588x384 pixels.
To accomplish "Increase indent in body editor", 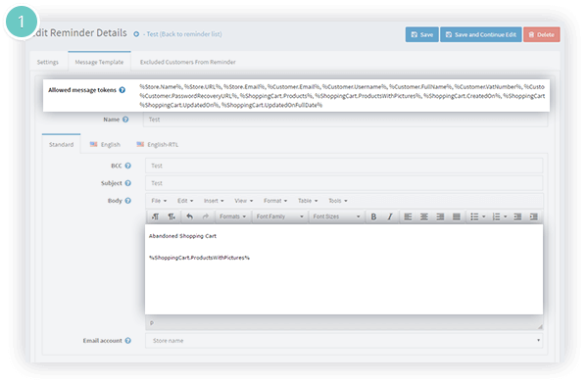I will click(534, 216).
